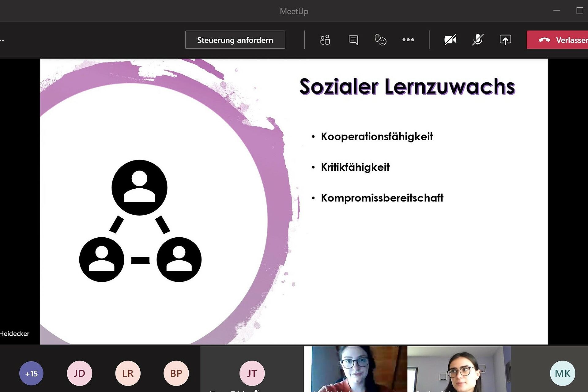Open the share content tray icon
This screenshot has height=392, width=588.
point(505,40)
